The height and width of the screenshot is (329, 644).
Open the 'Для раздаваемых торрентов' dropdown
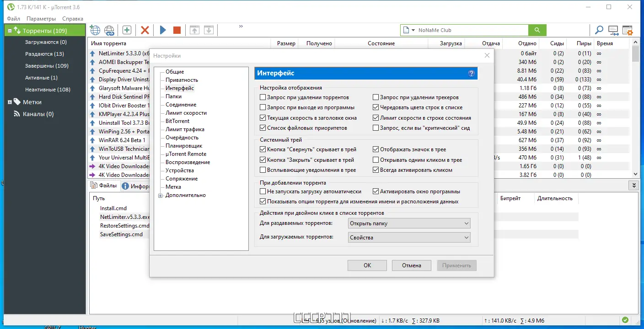coord(409,223)
